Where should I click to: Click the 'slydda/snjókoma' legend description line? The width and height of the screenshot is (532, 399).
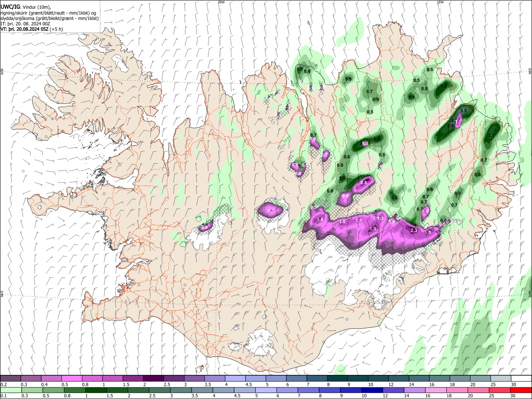click(x=49, y=18)
